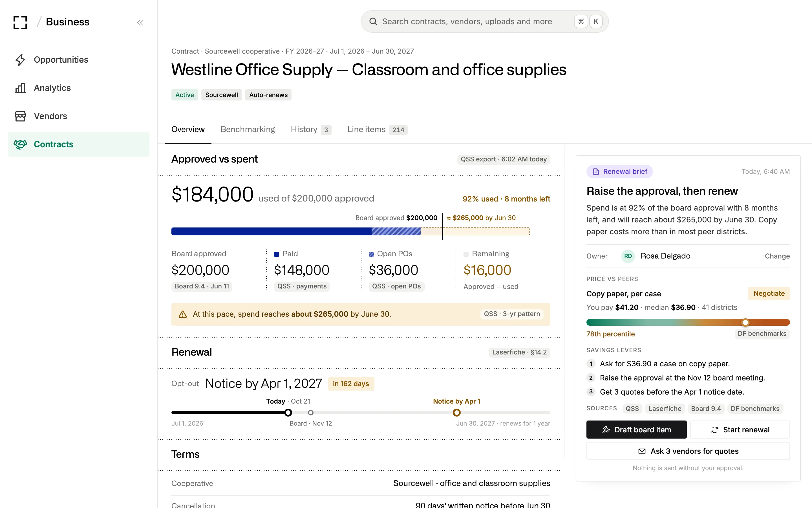The image size is (812, 508).
Task: Click the Vendors storefront icon
Action: click(x=20, y=116)
